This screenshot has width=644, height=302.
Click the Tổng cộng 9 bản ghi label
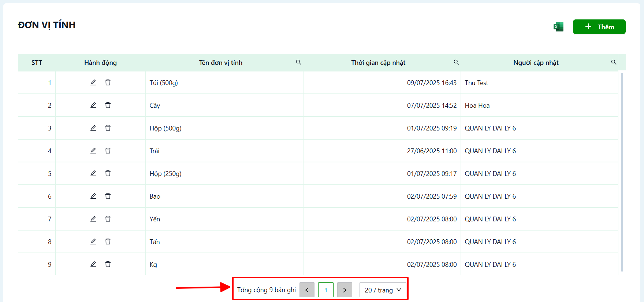click(x=267, y=290)
